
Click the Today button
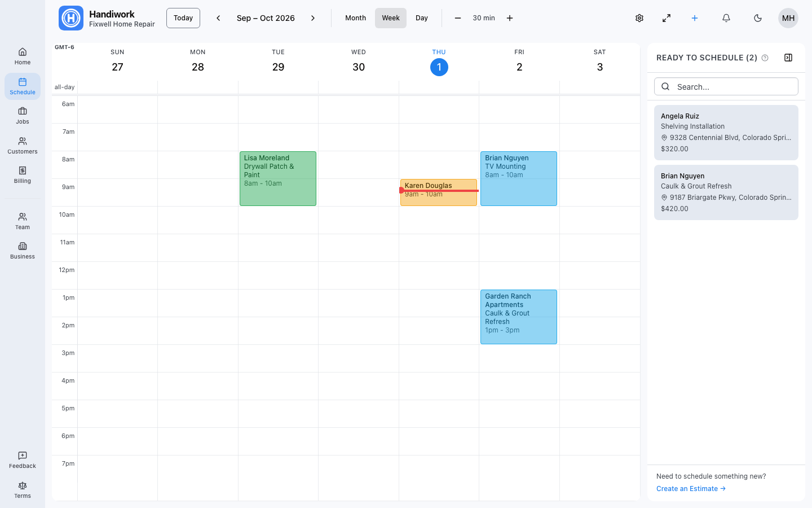pos(183,18)
